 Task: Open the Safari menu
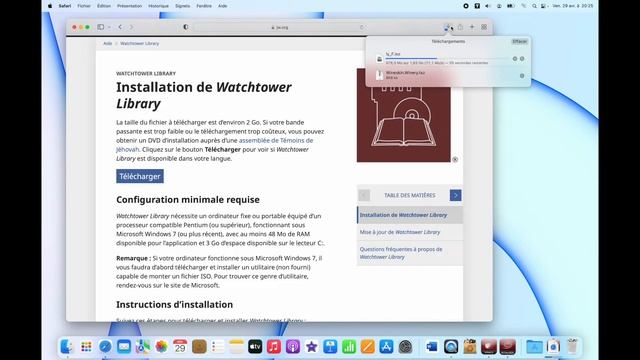coord(64,6)
